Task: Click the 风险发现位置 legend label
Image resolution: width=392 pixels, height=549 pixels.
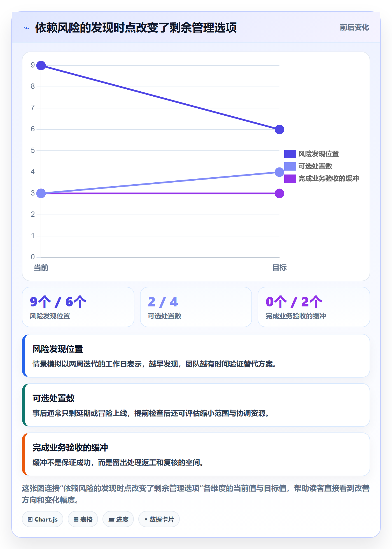Action: coord(318,154)
